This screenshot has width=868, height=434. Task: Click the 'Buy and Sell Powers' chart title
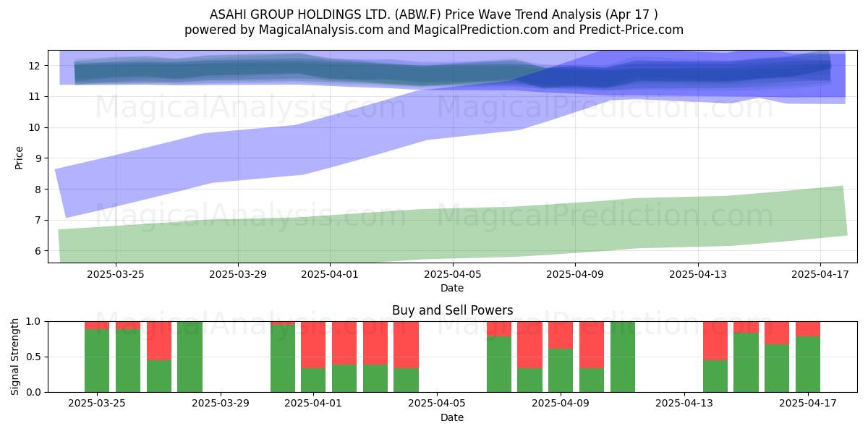click(x=452, y=310)
